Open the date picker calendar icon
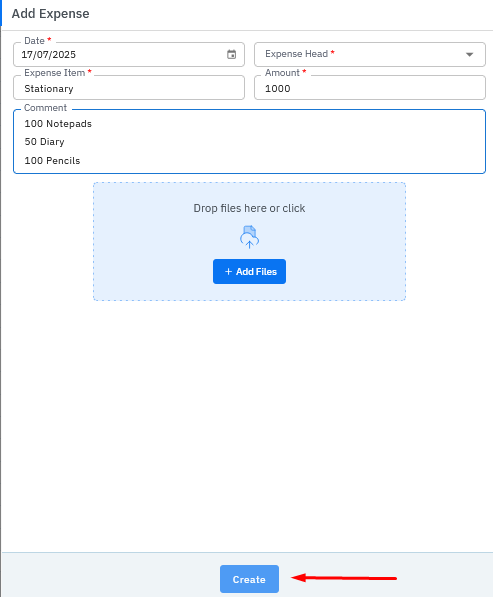The image size is (493, 597). pyautogui.click(x=231, y=54)
